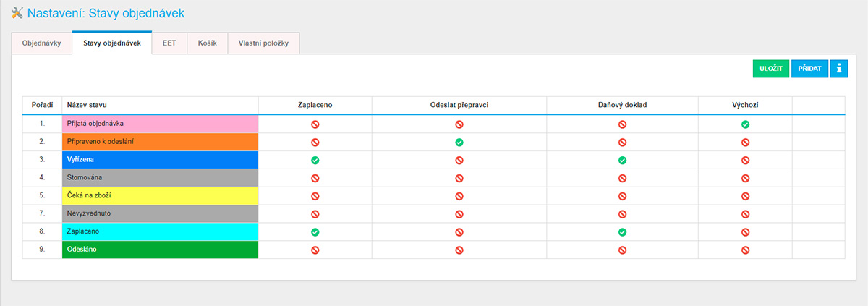Enable Odeslat přepravci for Odesláno row
The height and width of the screenshot is (306, 868).
(x=459, y=250)
